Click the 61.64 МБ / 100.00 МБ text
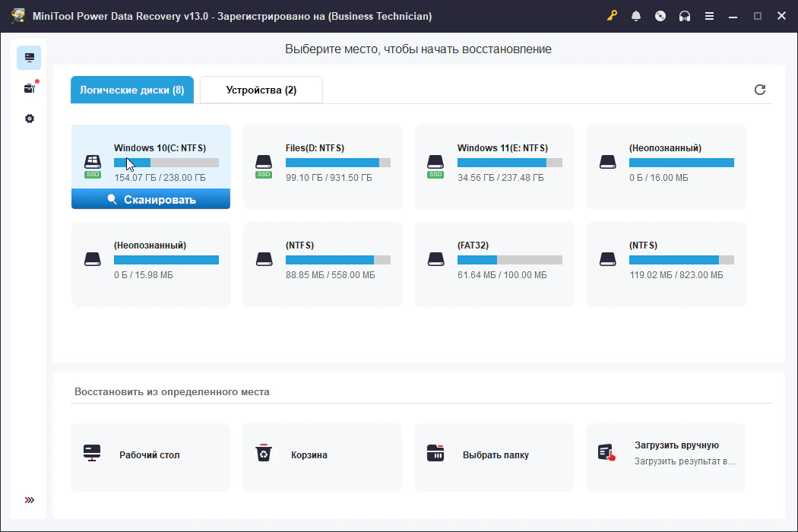This screenshot has width=798, height=532. click(x=502, y=275)
